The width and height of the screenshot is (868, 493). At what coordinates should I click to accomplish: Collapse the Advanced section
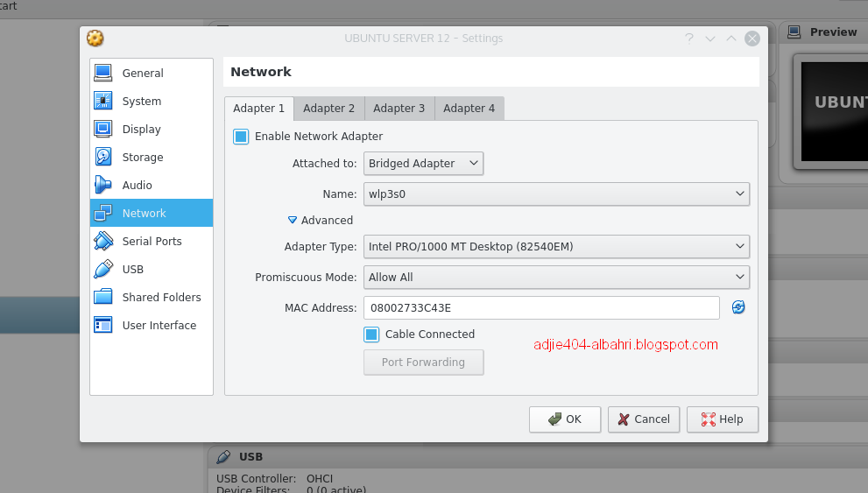tap(321, 220)
